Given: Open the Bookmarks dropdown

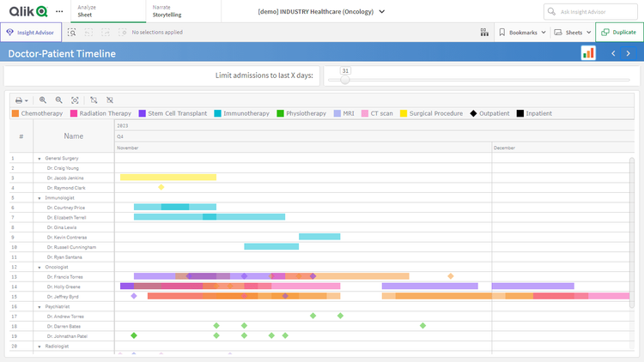Looking at the screenshot, I should point(522,33).
